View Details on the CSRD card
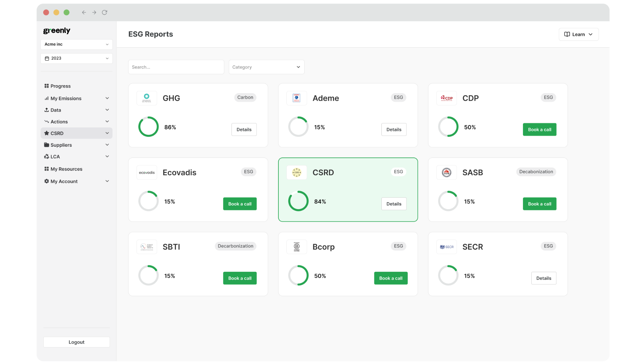Viewport: 644px width, 362px height. (x=394, y=204)
